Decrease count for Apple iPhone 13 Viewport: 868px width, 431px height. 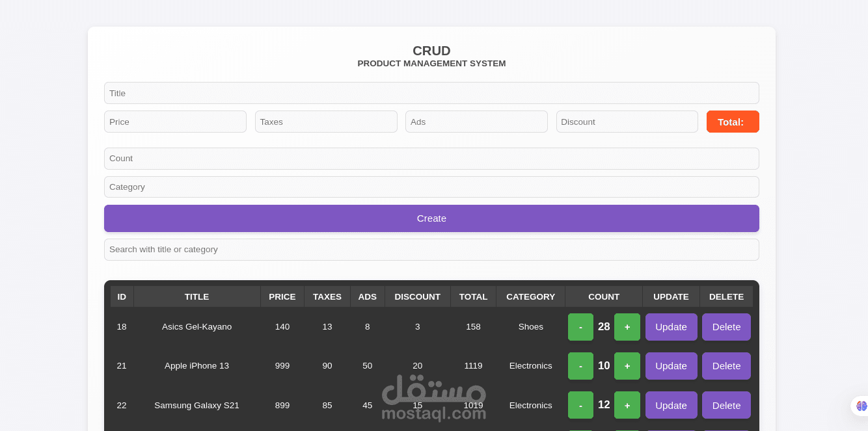[x=580, y=366]
